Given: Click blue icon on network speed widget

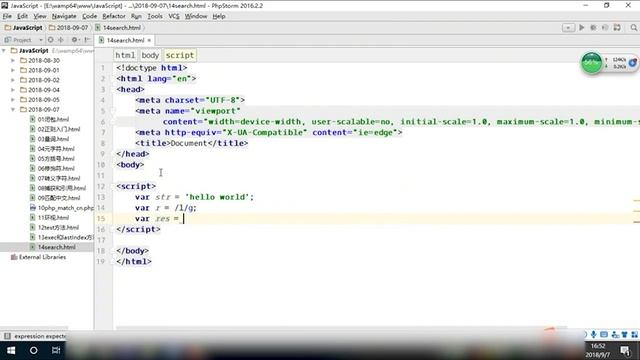Looking at the screenshot, I should [633, 63].
